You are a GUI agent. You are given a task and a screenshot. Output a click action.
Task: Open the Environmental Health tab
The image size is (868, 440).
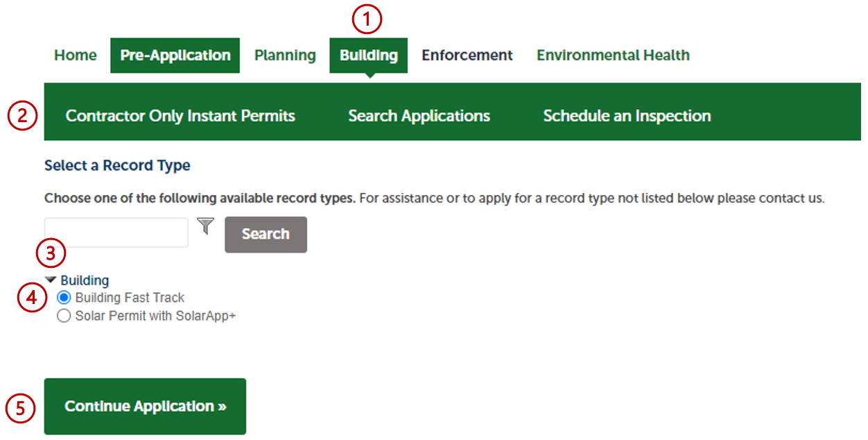click(612, 55)
